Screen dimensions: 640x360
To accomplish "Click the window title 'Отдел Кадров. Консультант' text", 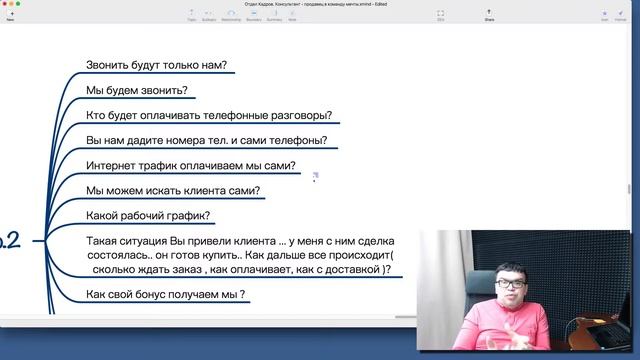I will point(316,4).
